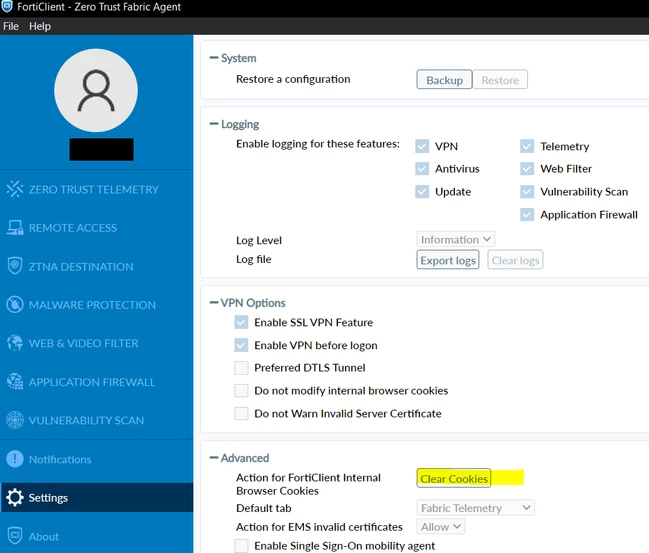Collapse the Logging section

coord(214,123)
